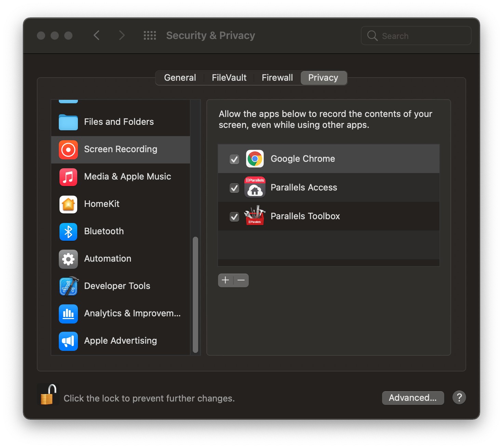Select the Bluetooth icon
Image resolution: width=503 pixels, height=448 pixels.
[68, 232]
